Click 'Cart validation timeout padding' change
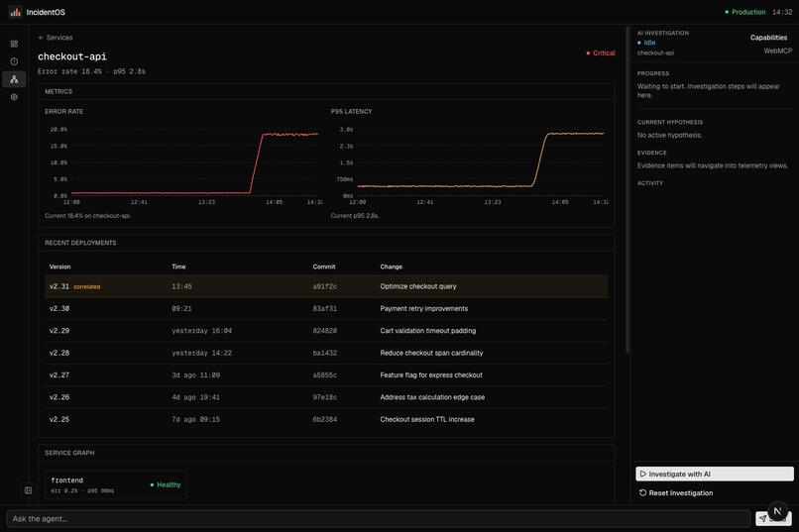799x532 pixels. coord(428,331)
